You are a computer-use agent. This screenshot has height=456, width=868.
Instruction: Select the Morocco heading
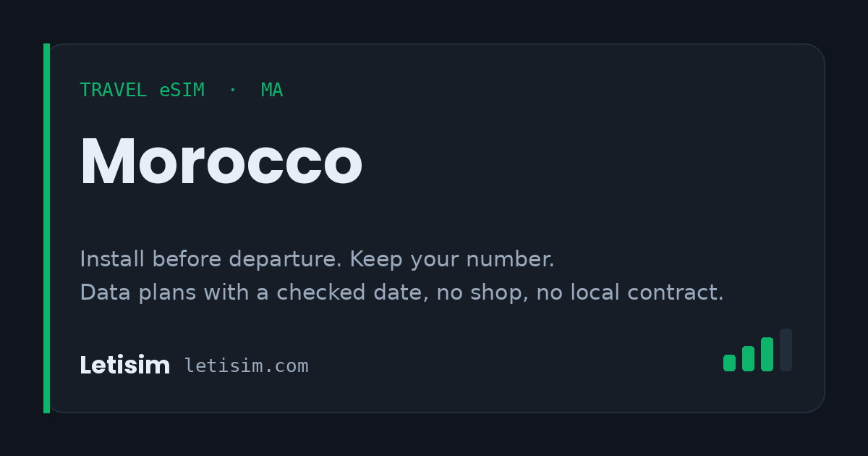[221, 162]
